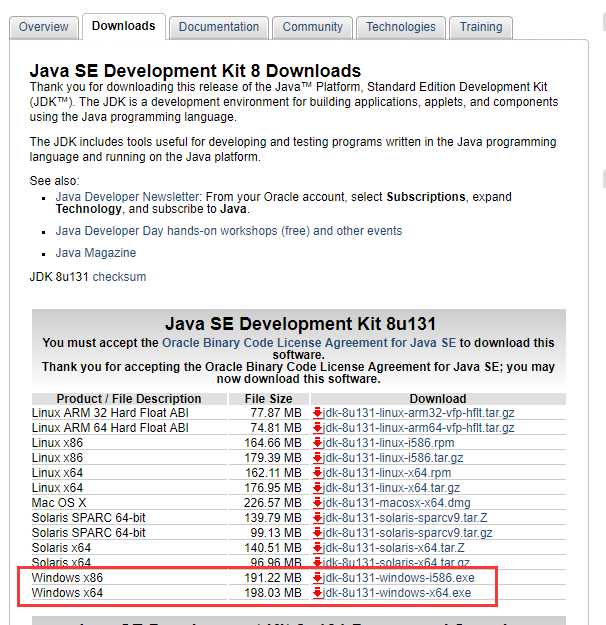This screenshot has width=606, height=625.
Task: Click the download arrow beside windows-i586.exe
Action: pyautogui.click(x=317, y=578)
